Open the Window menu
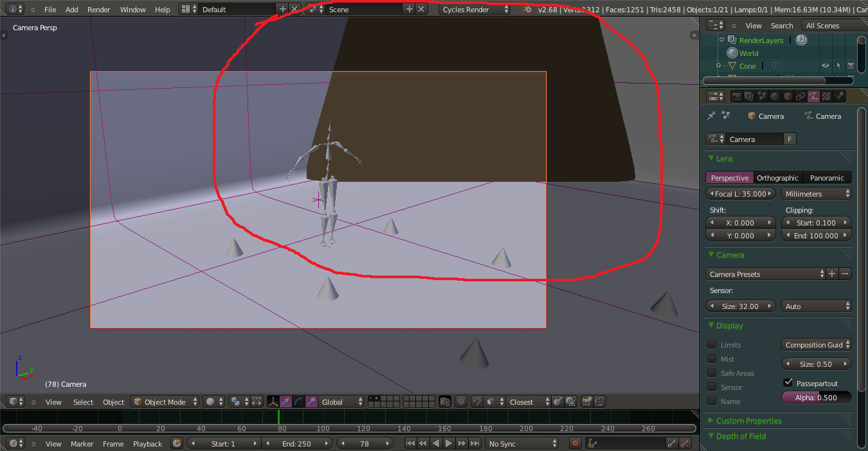 pos(133,9)
